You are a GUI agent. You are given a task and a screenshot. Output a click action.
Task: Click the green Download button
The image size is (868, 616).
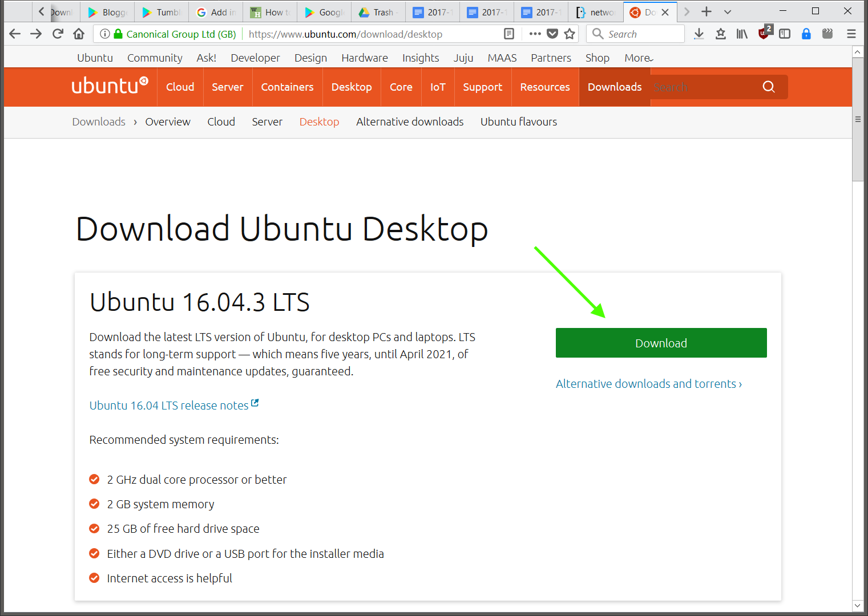coord(661,343)
